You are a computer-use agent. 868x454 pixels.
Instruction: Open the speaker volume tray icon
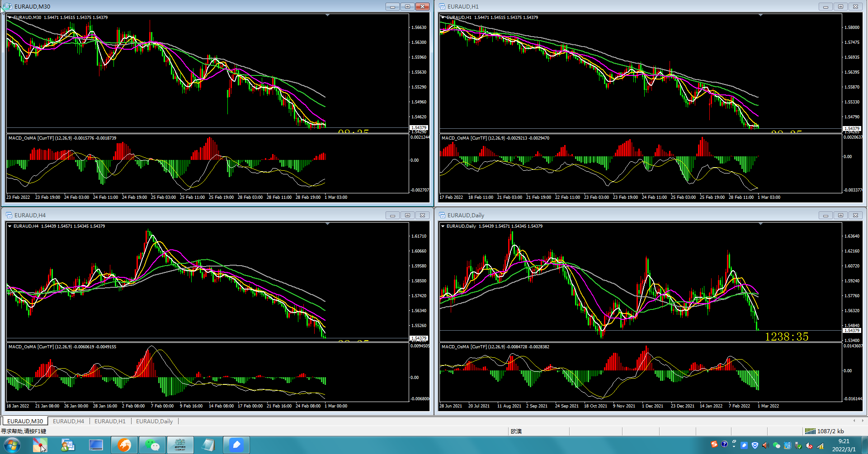765,445
